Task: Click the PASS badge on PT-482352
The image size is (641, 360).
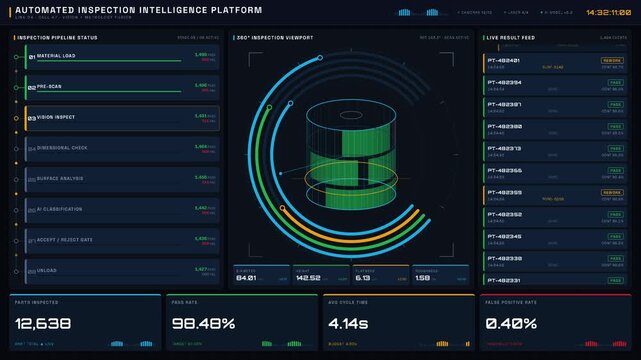Action: click(x=616, y=215)
